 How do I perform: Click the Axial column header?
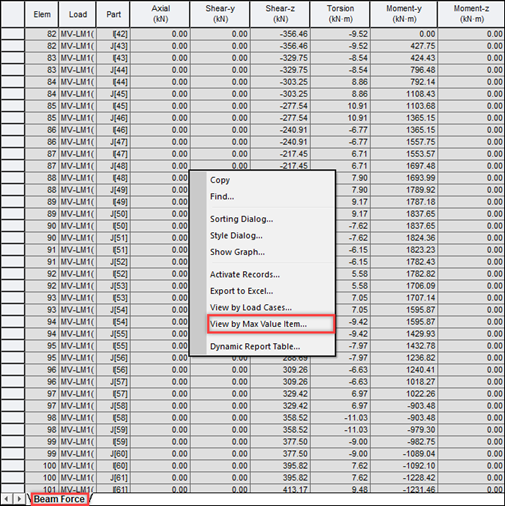tap(160, 14)
